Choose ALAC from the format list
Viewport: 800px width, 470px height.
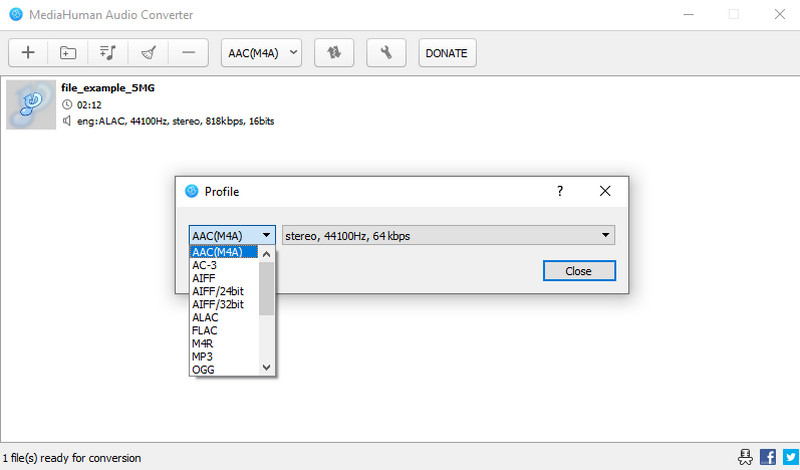click(224, 317)
